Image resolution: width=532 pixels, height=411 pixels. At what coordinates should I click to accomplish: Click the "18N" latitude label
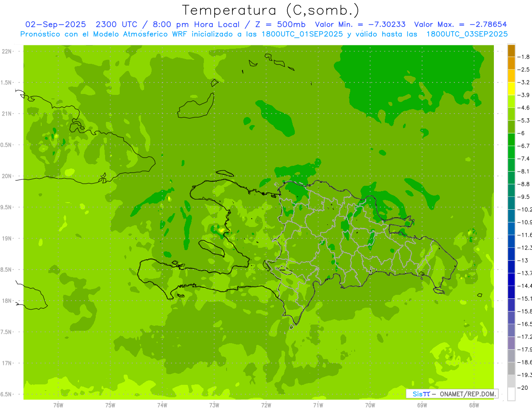tap(7, 301)
